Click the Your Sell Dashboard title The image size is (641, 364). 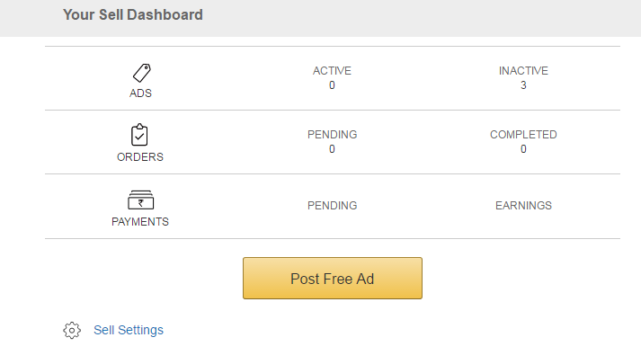tap(133, 15)
